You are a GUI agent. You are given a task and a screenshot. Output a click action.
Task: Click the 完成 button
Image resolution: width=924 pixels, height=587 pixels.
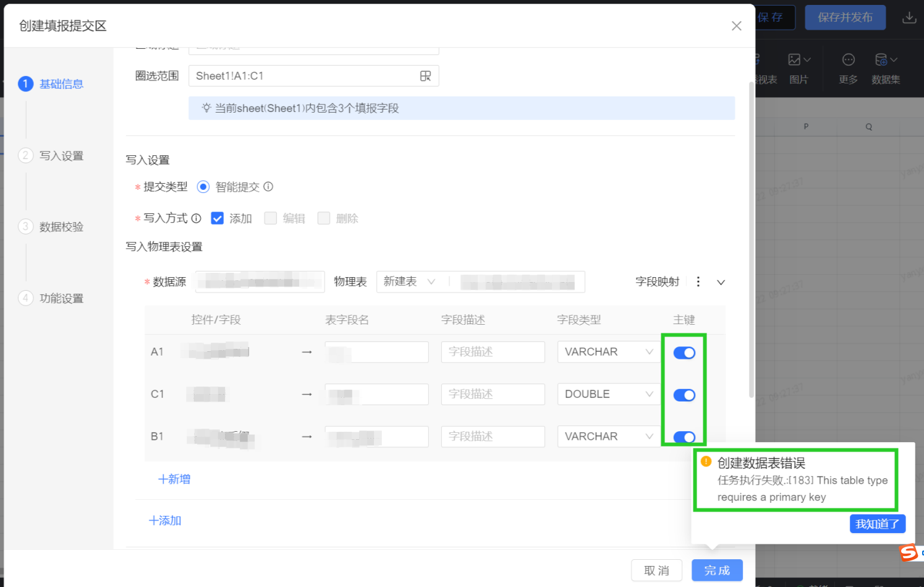point(716,570)
